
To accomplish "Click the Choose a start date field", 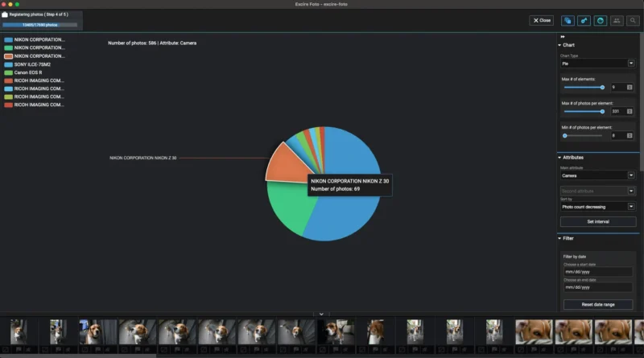I will pos(598,272).
